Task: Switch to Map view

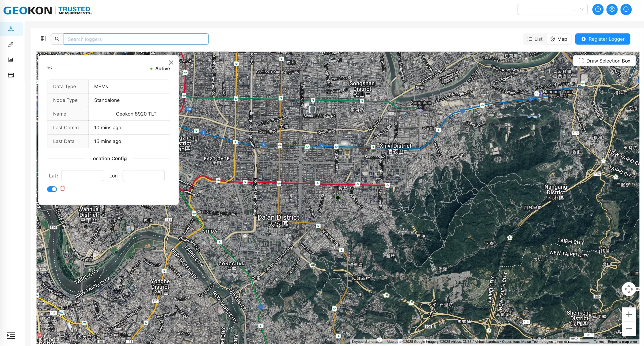Action: click(x=559, y=39)
